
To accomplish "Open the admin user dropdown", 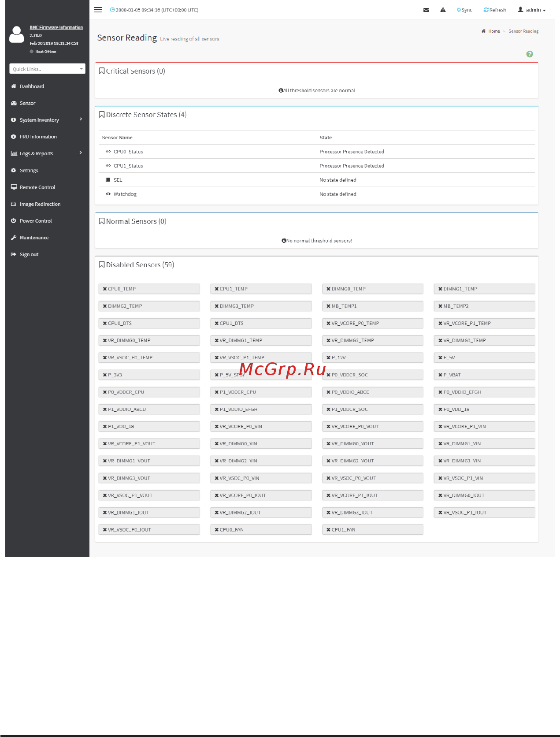I will [531, 10].
